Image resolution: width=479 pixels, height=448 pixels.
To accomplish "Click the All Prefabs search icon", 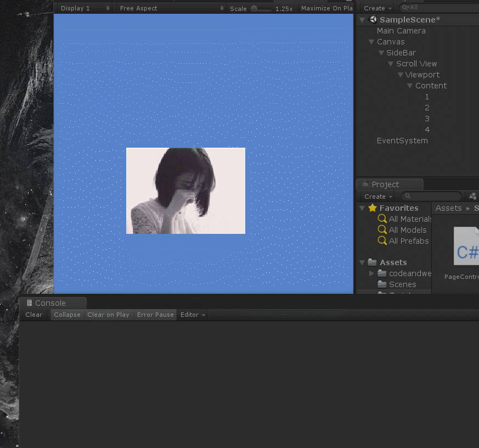I will [382, 240].
